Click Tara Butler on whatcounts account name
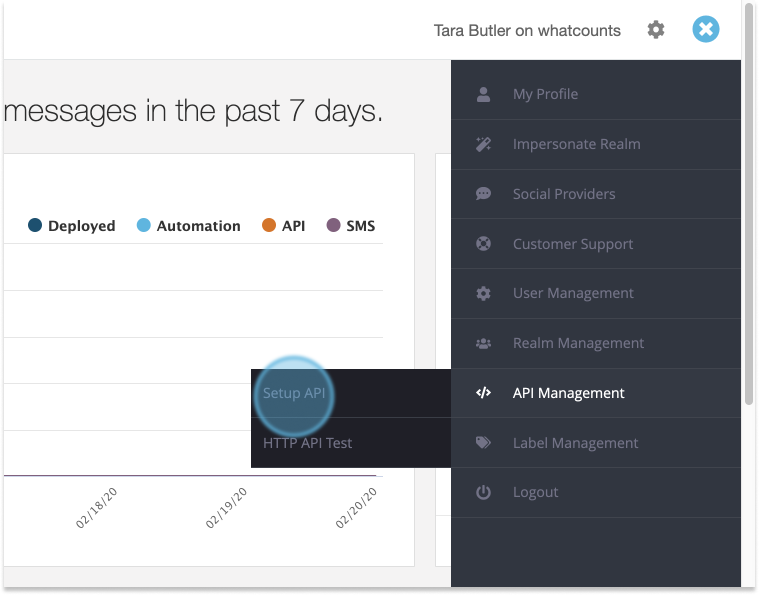This screenshot has height=595, width=759. [x=527, y=30]
